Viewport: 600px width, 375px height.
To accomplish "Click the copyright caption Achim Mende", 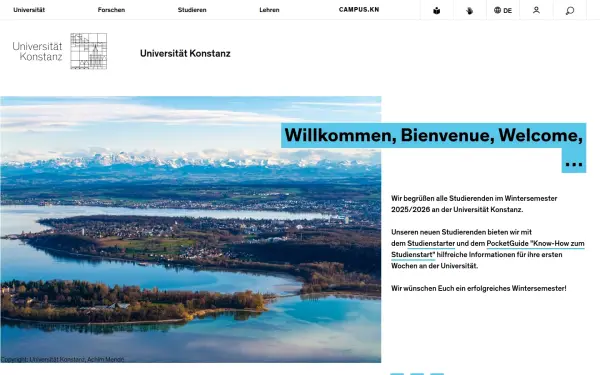I will click(x=62, y=359).
